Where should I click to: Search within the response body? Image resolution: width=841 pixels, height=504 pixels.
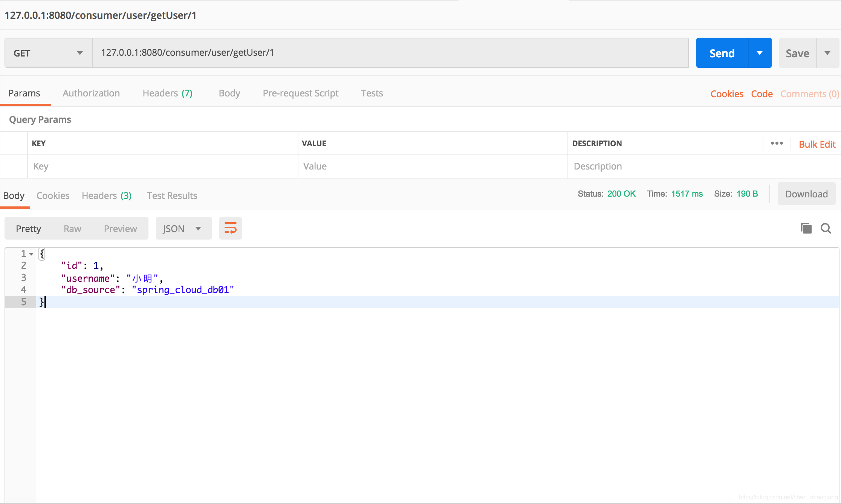(826, 228)
